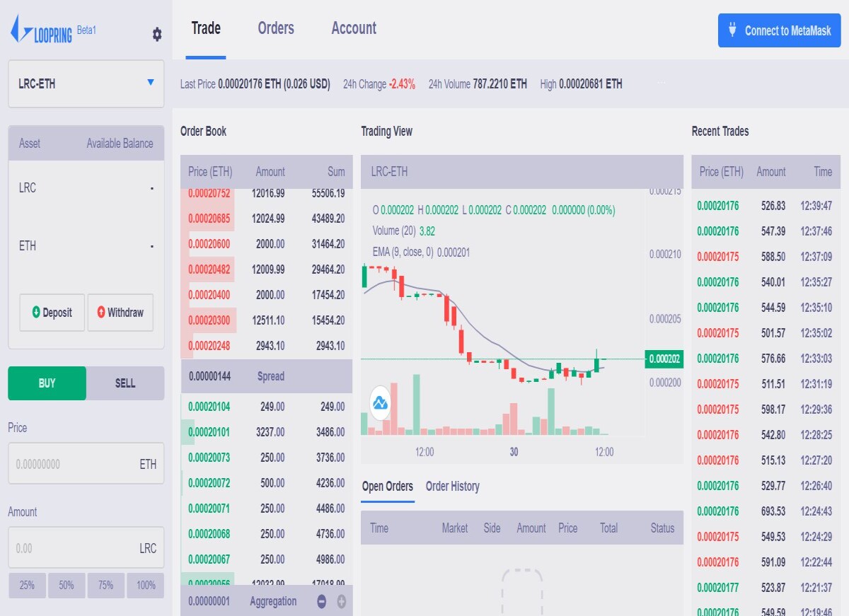Click the 24h Change -2.43% value
Screen dimensions: 849x616
coord(403,84)
